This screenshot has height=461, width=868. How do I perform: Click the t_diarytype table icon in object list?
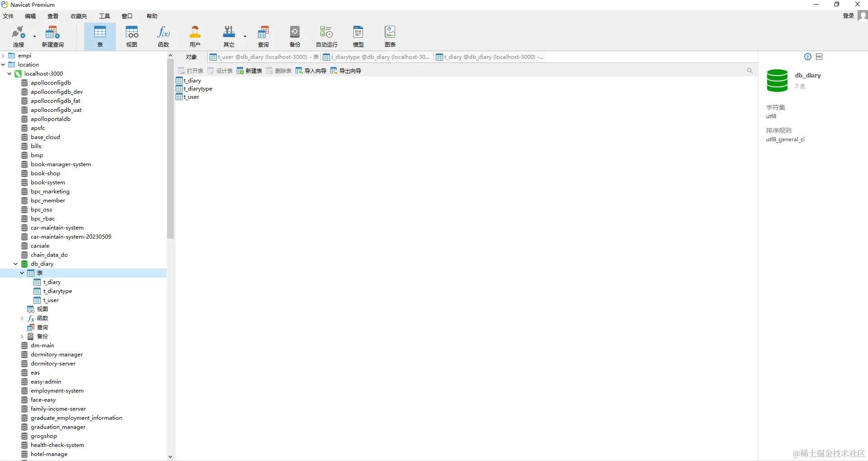179,89
